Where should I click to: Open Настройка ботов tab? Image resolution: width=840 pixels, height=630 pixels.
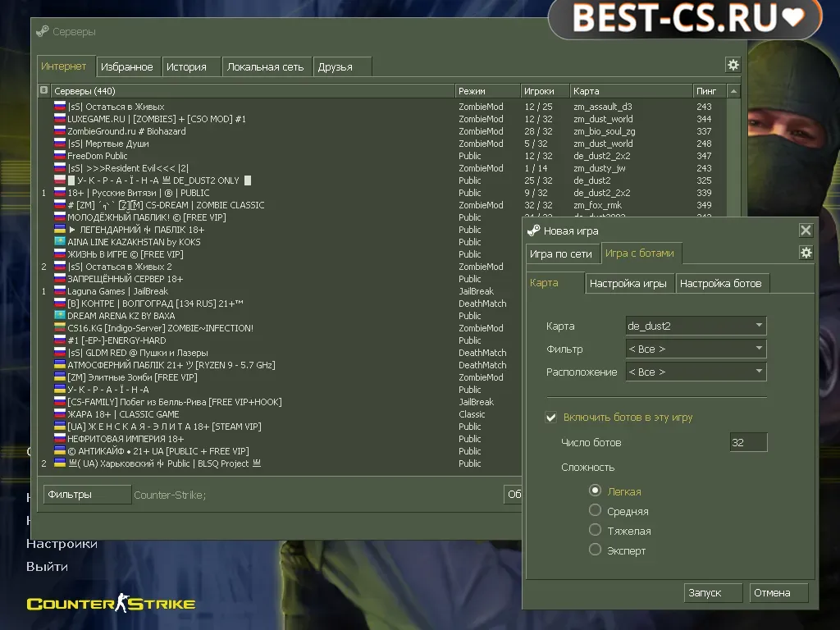pyautogui.click(x=722, y=283)
